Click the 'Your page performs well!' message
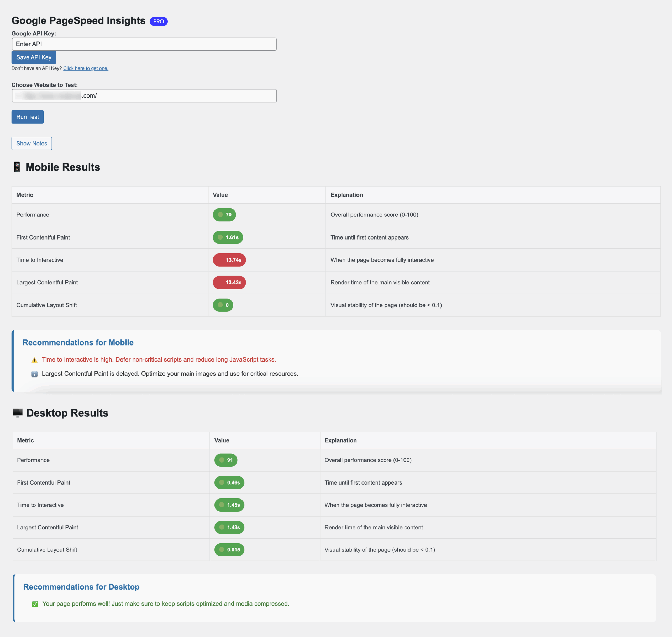The image size is (672, 637). pos(166,604)
